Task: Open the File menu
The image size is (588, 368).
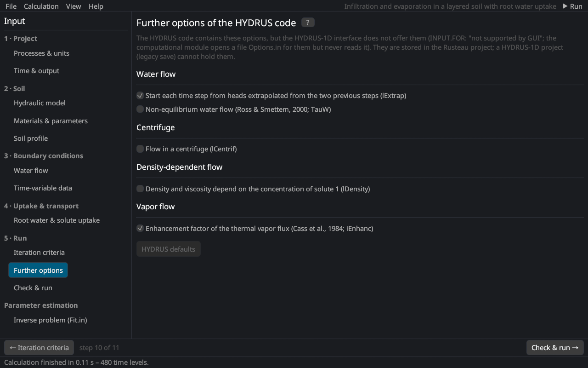Action: coord(11,6)
